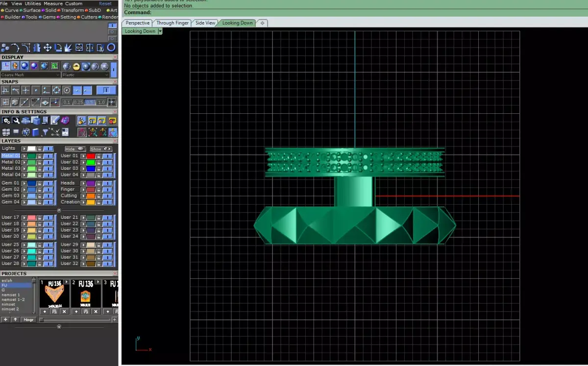Click the scissors trim tool icon
Screen dimensions: 588x366
click(x=100, y=48)
